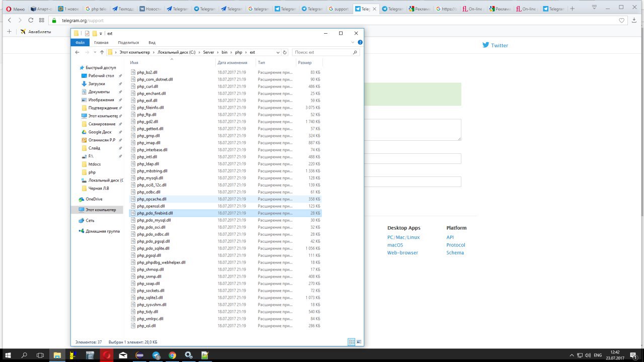Open a new tab in Opera

click(572, 9)
